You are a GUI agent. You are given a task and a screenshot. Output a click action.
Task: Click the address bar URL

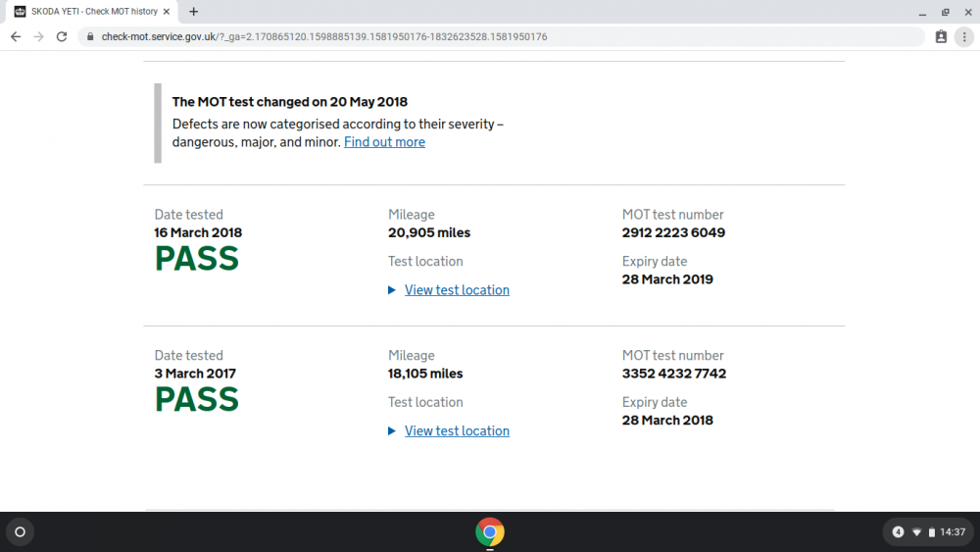[x=324, y=37]
